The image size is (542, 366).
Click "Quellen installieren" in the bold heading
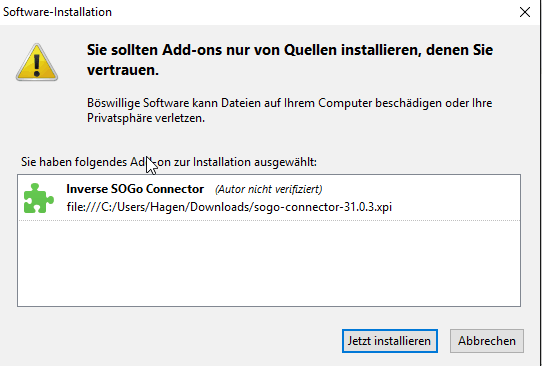[x=352, y=50]
